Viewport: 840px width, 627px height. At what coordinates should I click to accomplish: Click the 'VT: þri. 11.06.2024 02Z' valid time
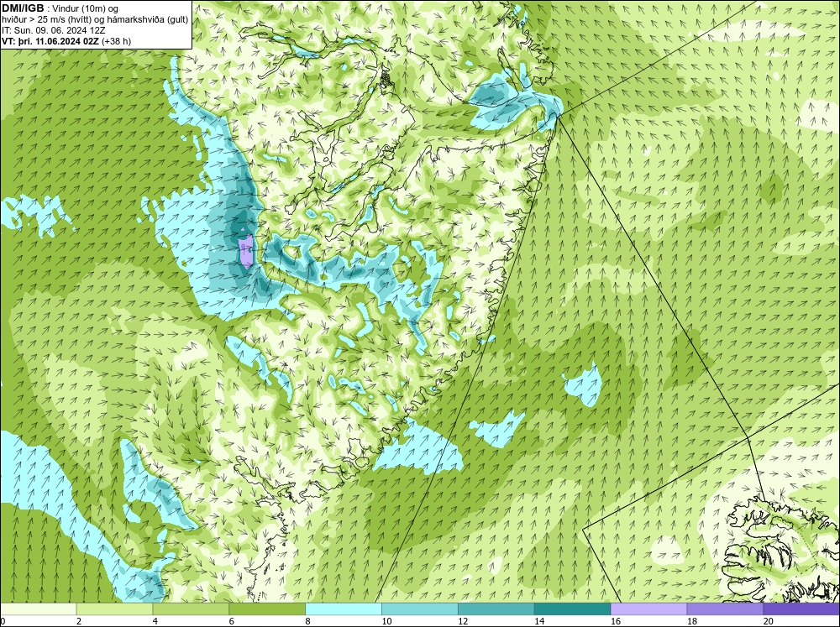pyautogui.click(x=50, y=41)
